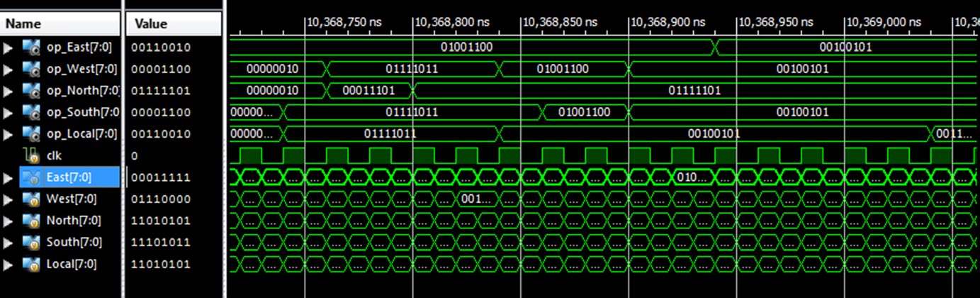The height and width of the screenshot is (298, 980).
Task: Click the 10,368,800 ns timeline marker
Action: point(412,22)
